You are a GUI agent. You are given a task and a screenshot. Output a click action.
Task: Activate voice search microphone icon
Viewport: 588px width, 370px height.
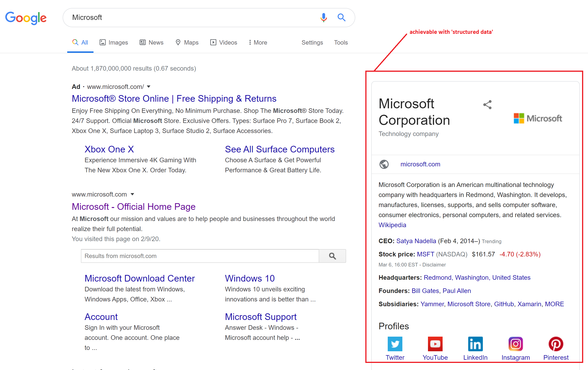point(323,18)
